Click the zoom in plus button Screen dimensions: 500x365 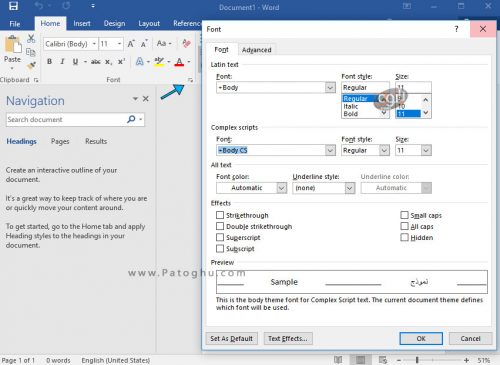coord(466,360)
